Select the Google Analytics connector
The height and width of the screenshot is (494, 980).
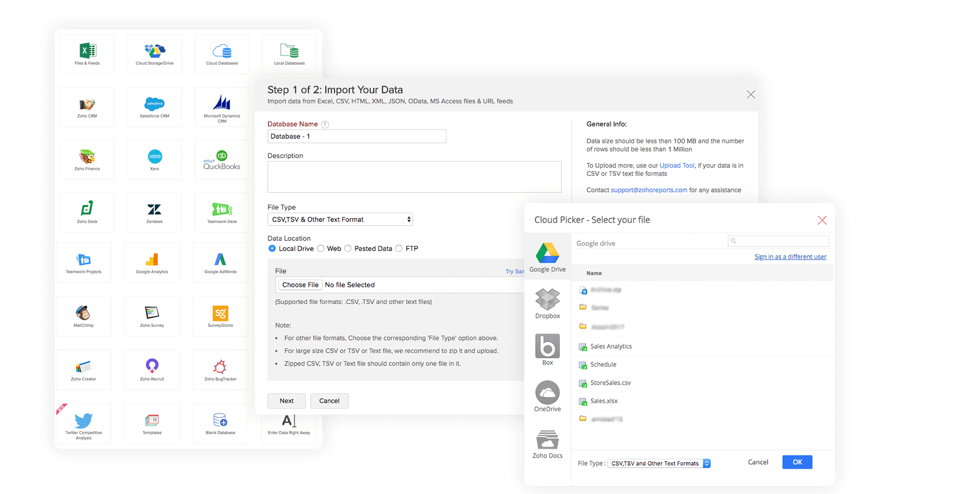click(x=152, y=263)
